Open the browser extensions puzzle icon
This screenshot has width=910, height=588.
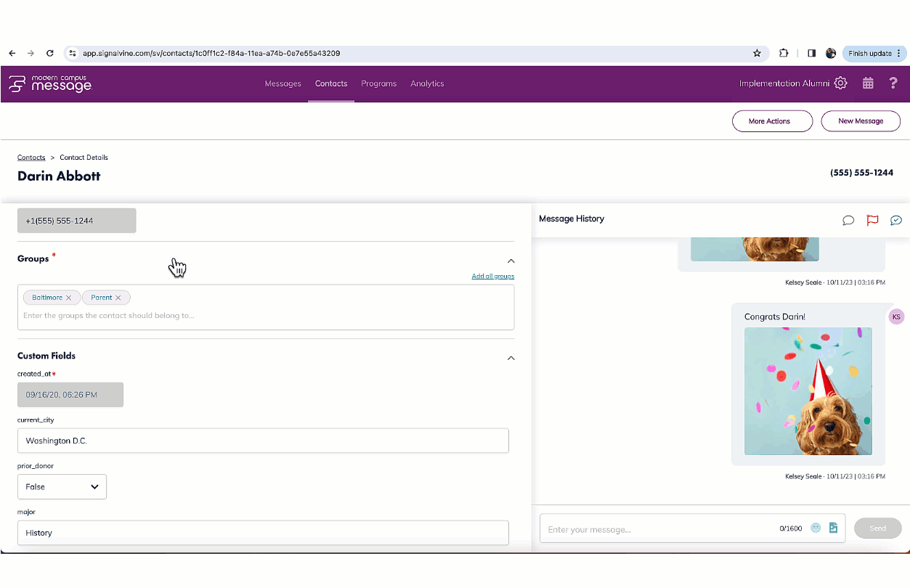[x=784, y=53]
